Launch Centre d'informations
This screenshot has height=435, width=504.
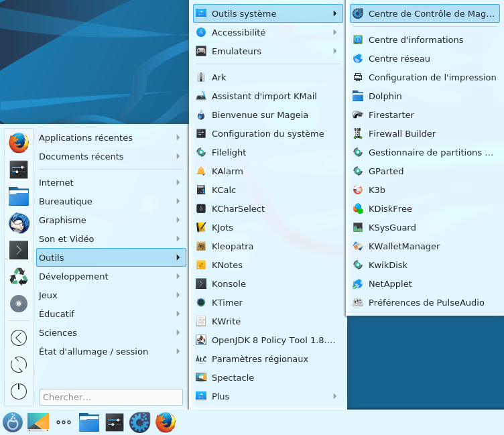click(425, 40)
